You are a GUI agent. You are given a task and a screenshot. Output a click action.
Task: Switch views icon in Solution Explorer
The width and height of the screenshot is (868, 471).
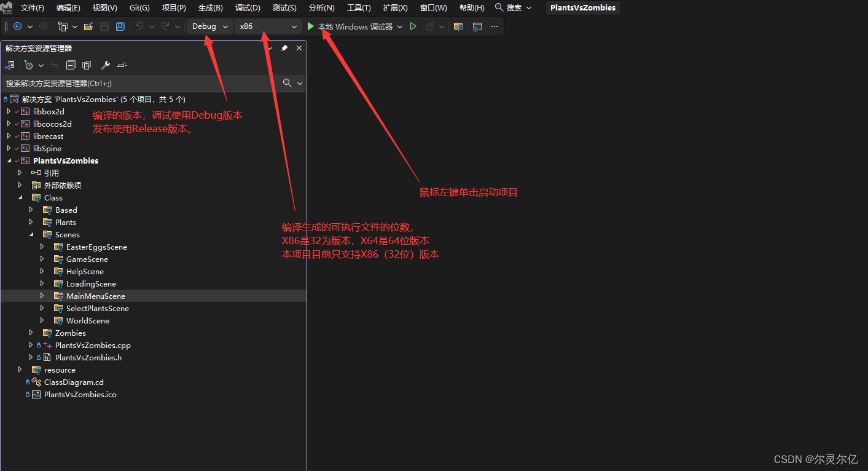pyautogui.click(x=10, y=65)
